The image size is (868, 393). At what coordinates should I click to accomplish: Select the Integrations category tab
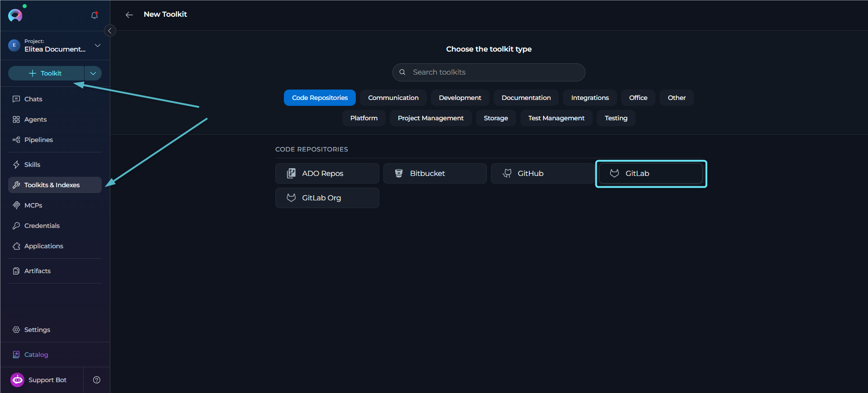(590, 98)
